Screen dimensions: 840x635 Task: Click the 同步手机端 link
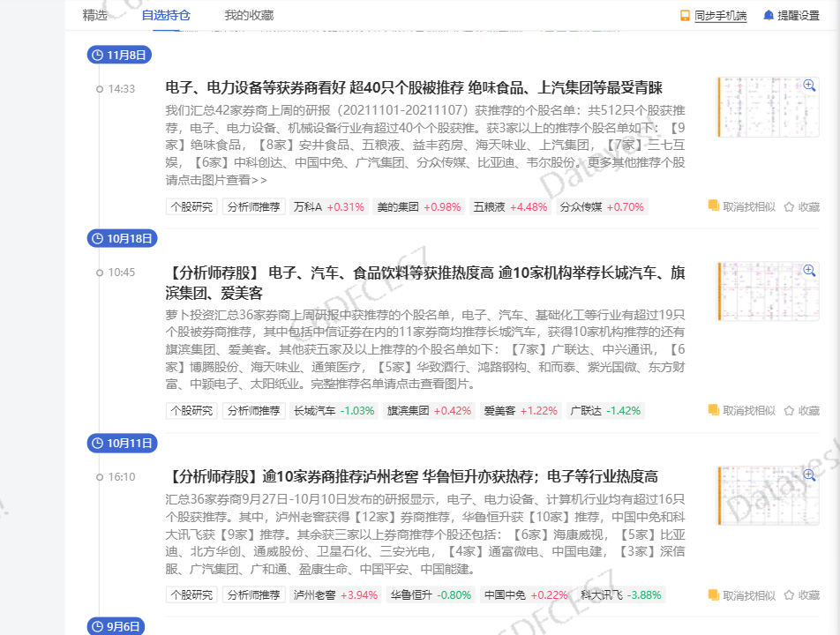point(721,16)
